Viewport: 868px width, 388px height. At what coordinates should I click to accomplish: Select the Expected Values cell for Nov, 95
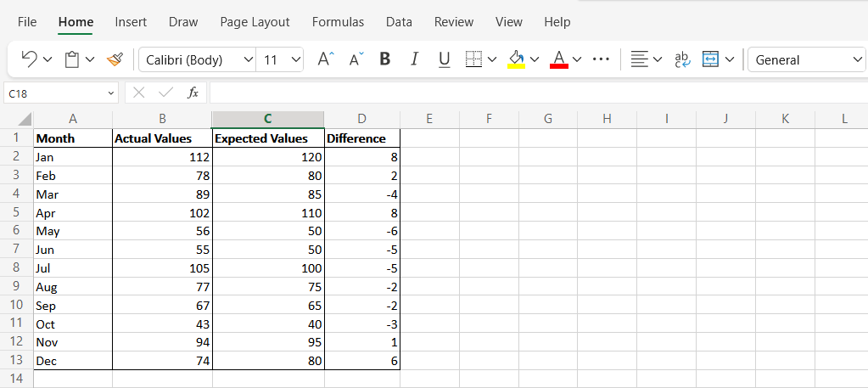click(x=268, y=342)
